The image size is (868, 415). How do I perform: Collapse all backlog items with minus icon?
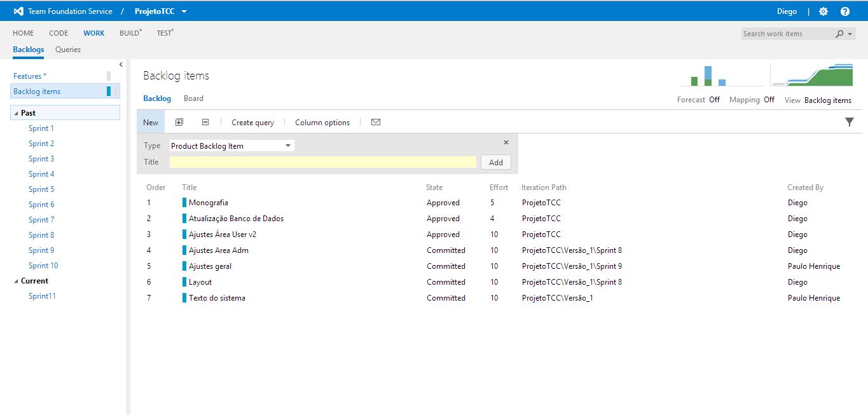205,122
